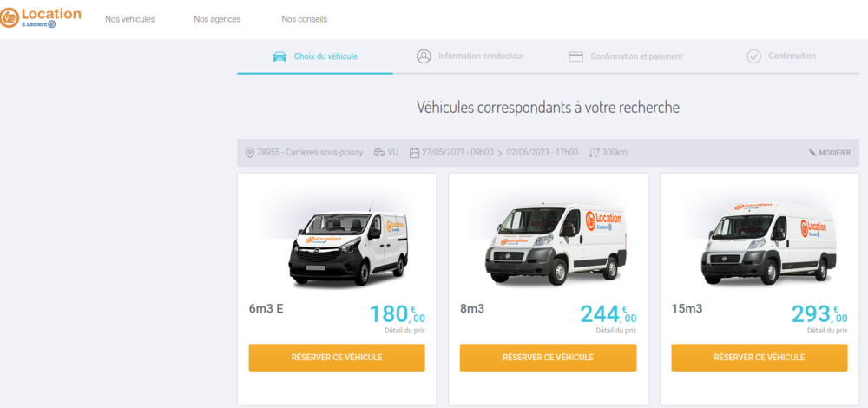
Task: Reserve the 6m3 E vehicle
Action: (x=337, y=358)
